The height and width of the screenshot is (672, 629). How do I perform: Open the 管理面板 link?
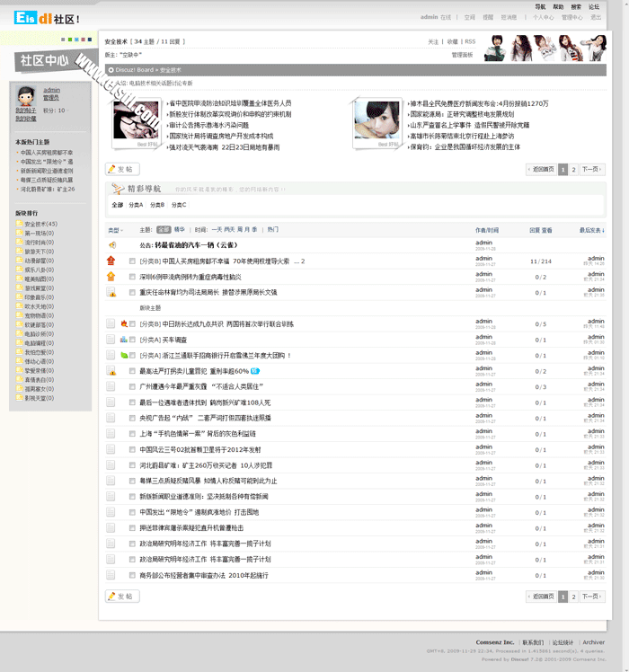[x=462, y=55]
